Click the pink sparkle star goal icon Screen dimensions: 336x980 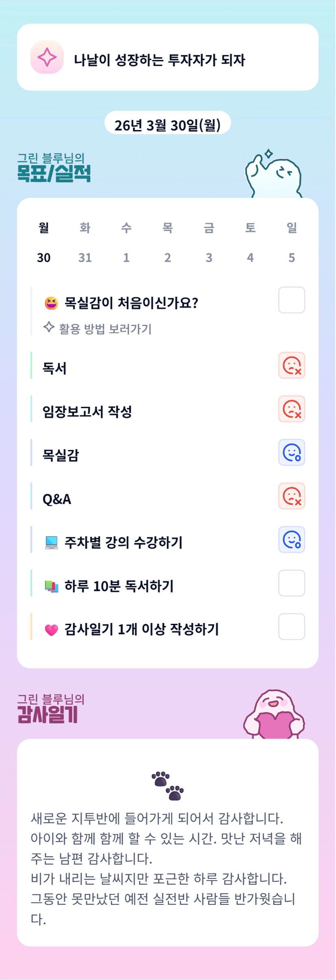[x=47, y=57]
